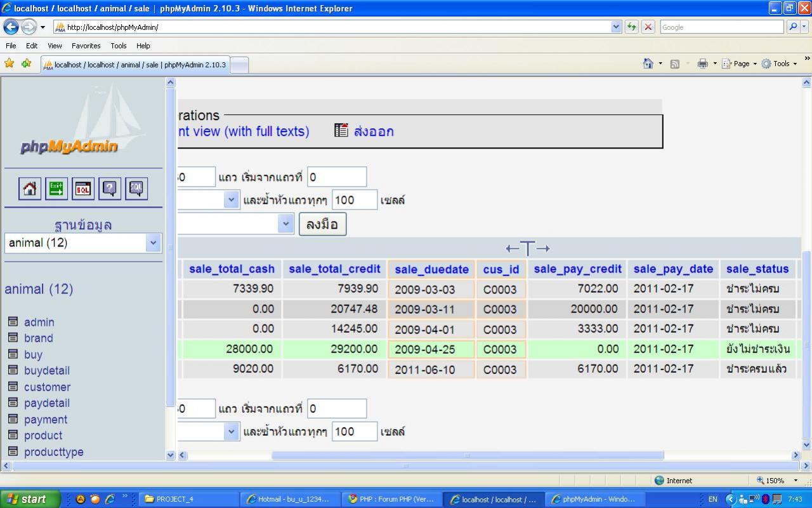Click the horizontal scrollbar of the content frame
This screenshot has width=812, height=508.
tap(468, 455)
